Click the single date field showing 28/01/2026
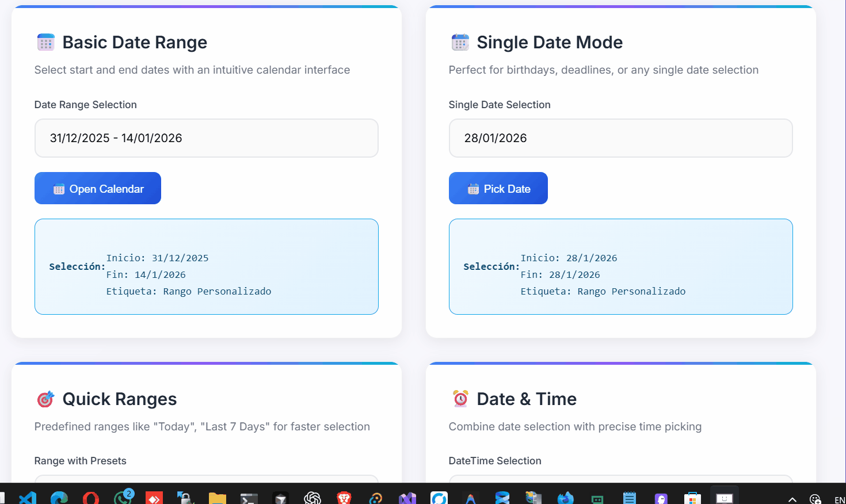This screenshot has width=846, height=504. click(x=620, y=138)
